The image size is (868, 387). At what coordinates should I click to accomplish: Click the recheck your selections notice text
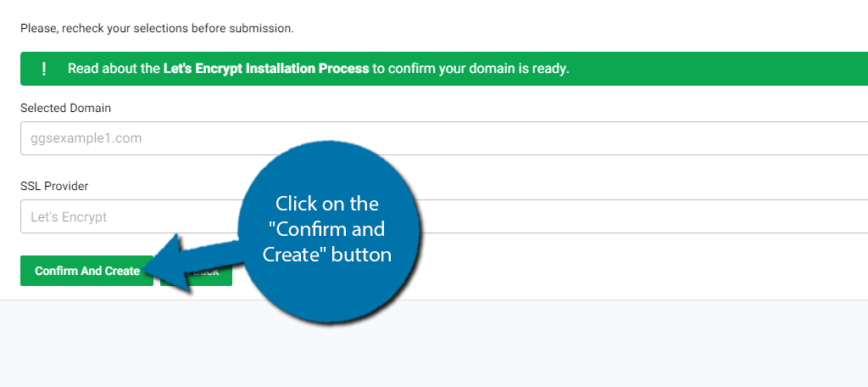click(157, 28)
